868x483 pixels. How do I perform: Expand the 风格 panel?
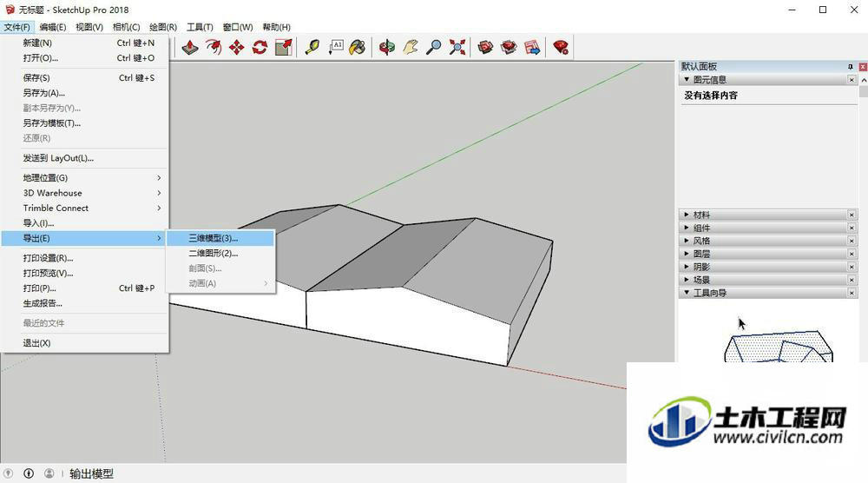(687, 241)
